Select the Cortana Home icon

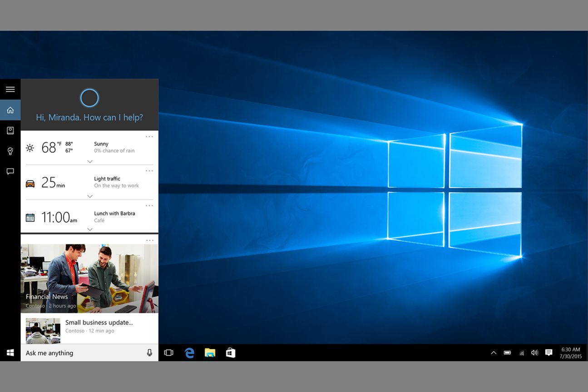[x=10, y=110]
